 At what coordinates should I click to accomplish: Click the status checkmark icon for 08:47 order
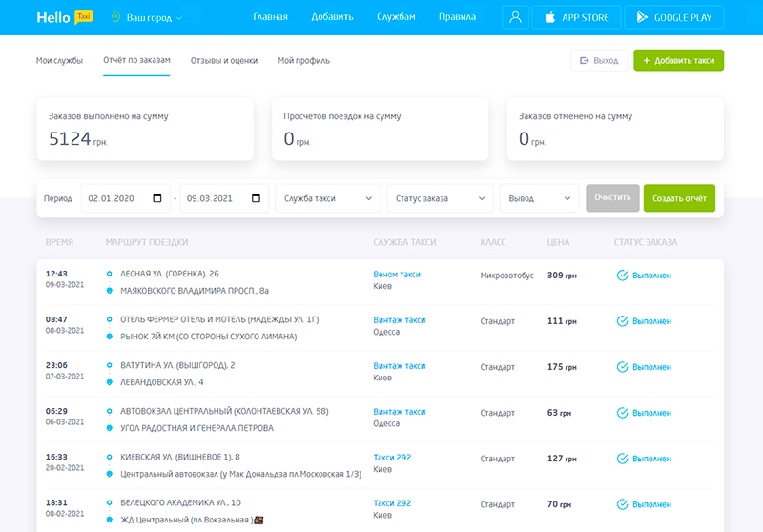[x=622, y=321]
